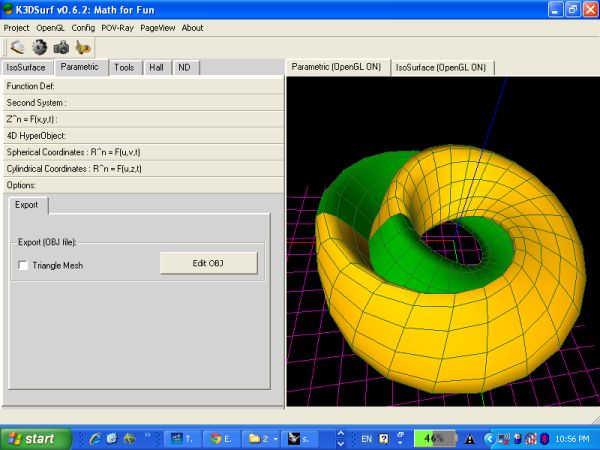Switch to the ND tab
600x450 pixels.
tap(184, 68)
